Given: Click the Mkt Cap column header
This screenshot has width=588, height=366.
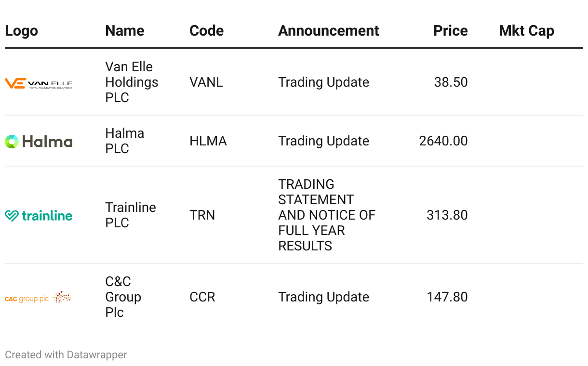Looking at the screenshot, I should [526, 31].
